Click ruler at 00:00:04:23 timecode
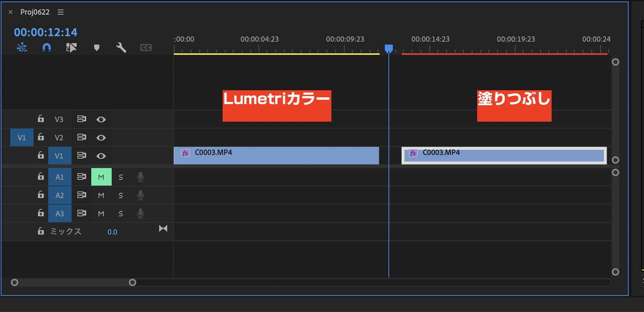Viewport: 644px width, 312px height. click(x=260, y=39)
